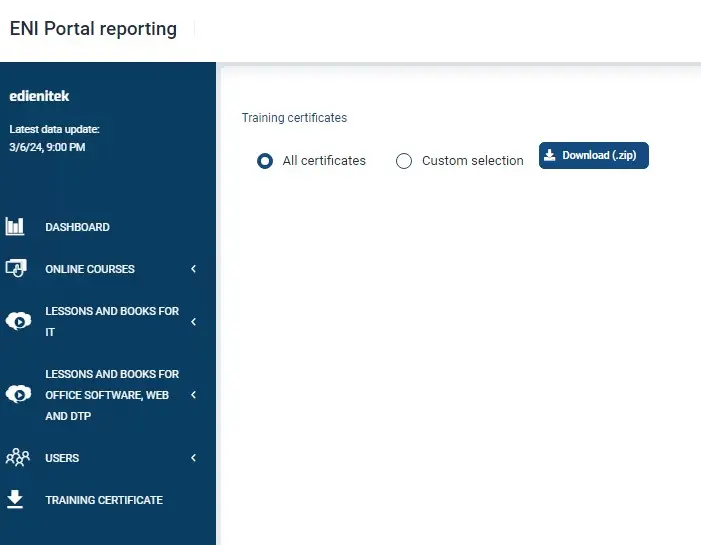701x545 pixels.
Task: Click the edienitek username in the sidebar
Action: (39, 97)
